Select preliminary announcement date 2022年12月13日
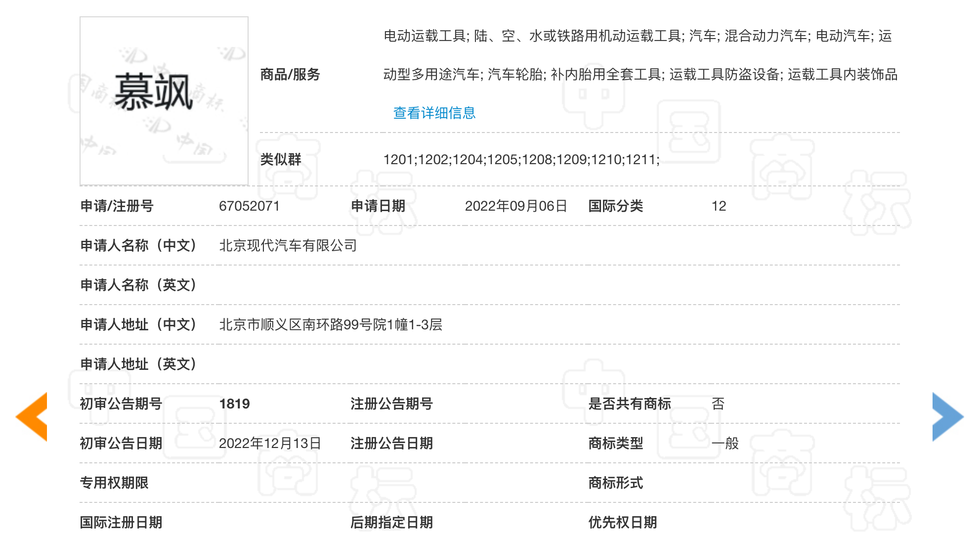This screenshot has height=537, width=980. point(270,443)
